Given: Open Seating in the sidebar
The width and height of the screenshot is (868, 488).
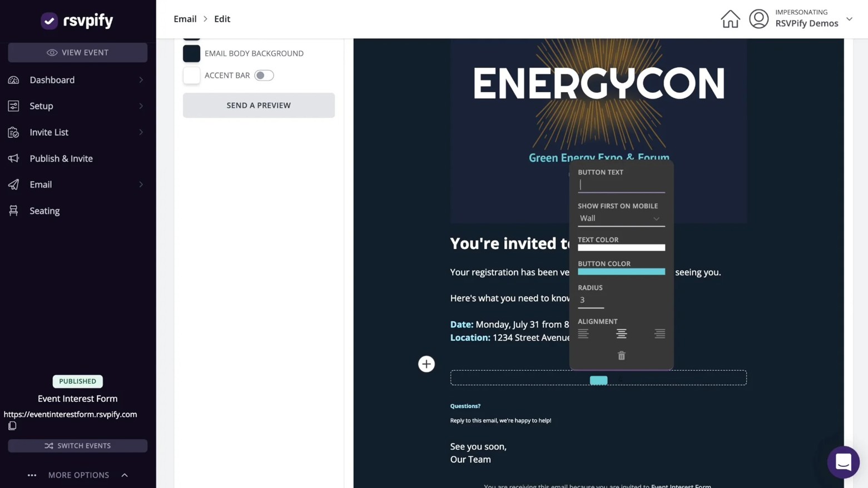Looking at the screenshot, I should click(x=44, y=211).
